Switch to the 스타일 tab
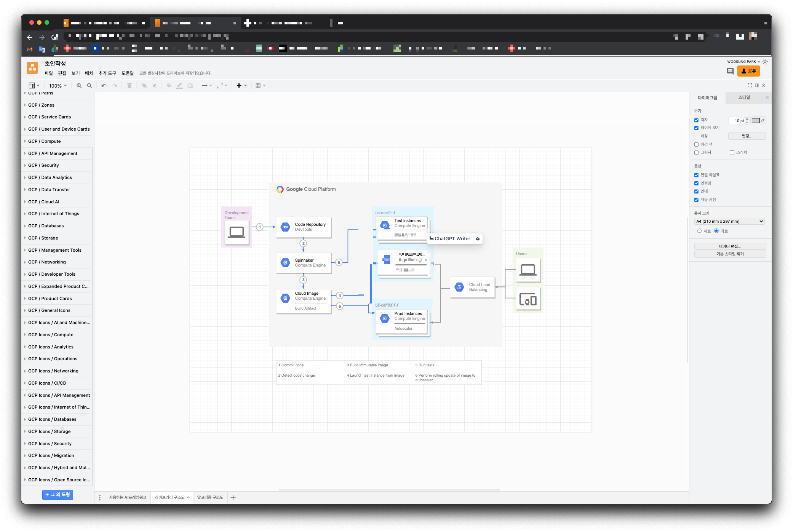The width and height of the screenshot is (793, 532). click(744, 97)
